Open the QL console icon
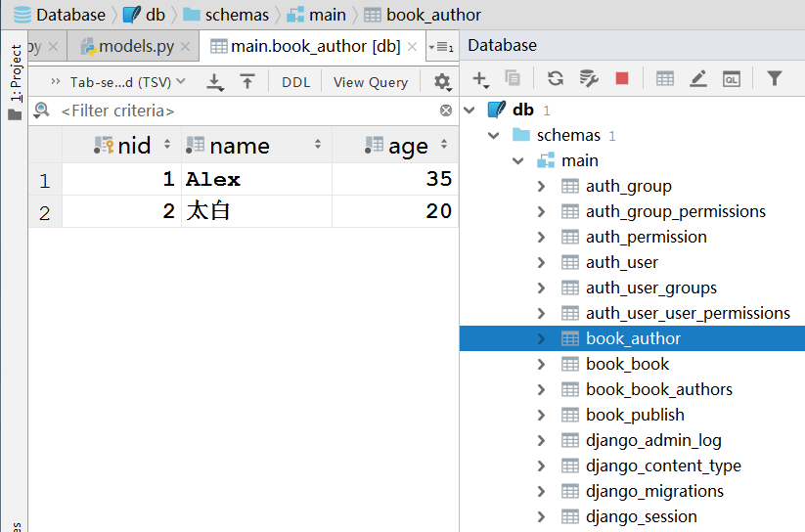Image resolution: width=805 pixels, height=532 pixels. pyautogui.click(x=731, y=79)
